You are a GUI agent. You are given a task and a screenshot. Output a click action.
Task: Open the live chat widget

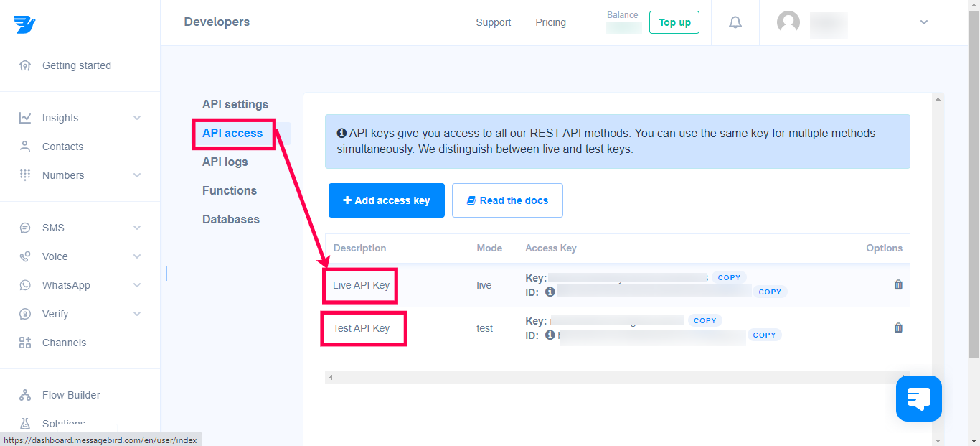coord(918,398)
